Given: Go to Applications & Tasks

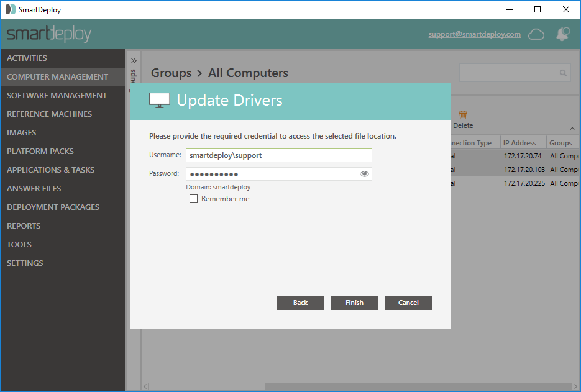Looking at the screenshot, I should pos(63,170).
